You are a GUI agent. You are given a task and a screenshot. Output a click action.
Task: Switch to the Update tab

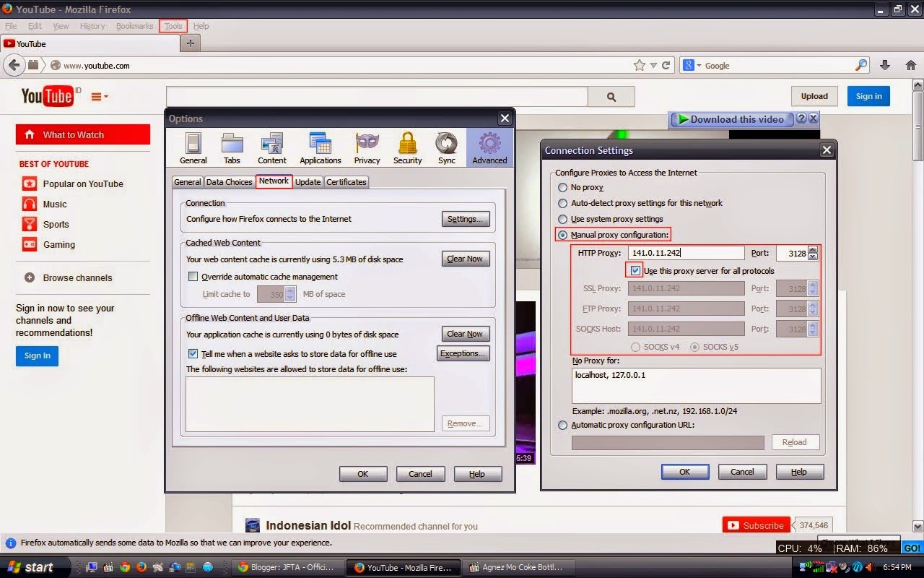click(308, 182)
